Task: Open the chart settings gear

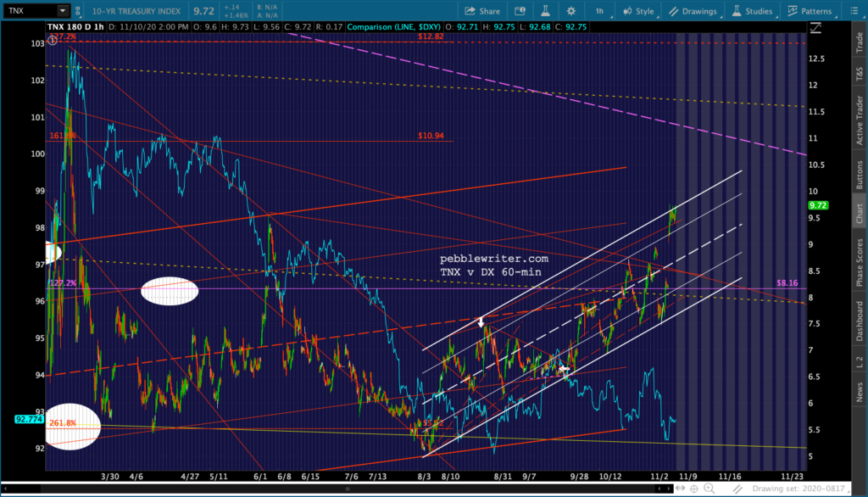Action: pos(570,11)
